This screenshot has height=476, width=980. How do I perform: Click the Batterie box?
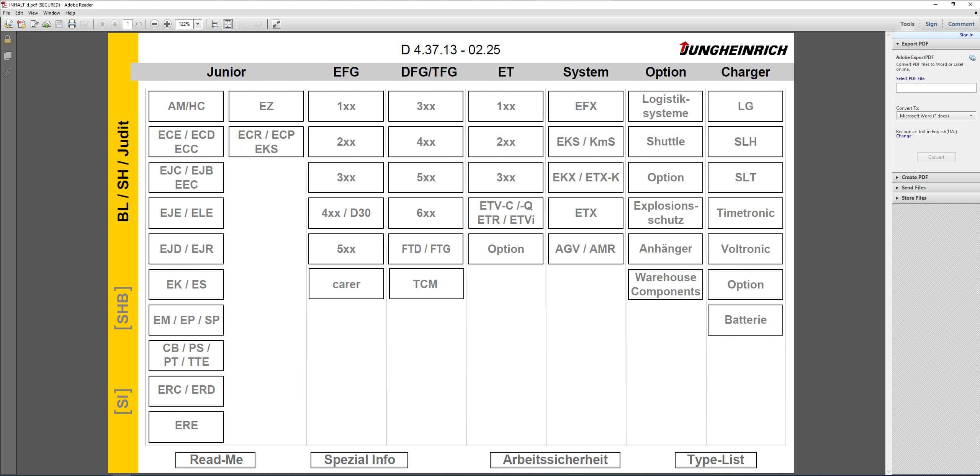745,320
